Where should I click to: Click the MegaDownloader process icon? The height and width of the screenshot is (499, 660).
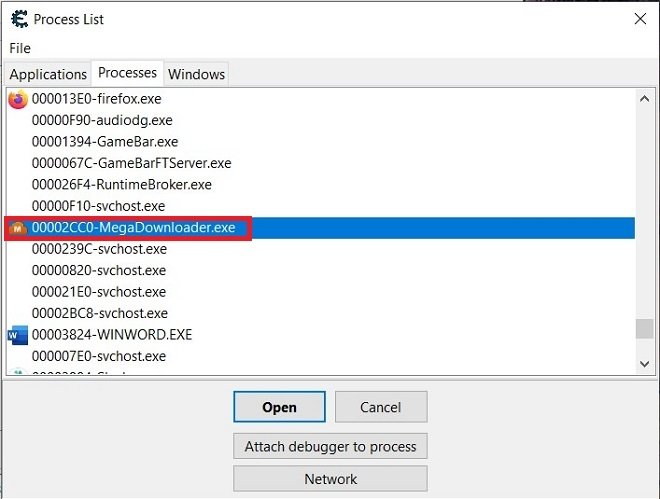(x=18, y=228)
